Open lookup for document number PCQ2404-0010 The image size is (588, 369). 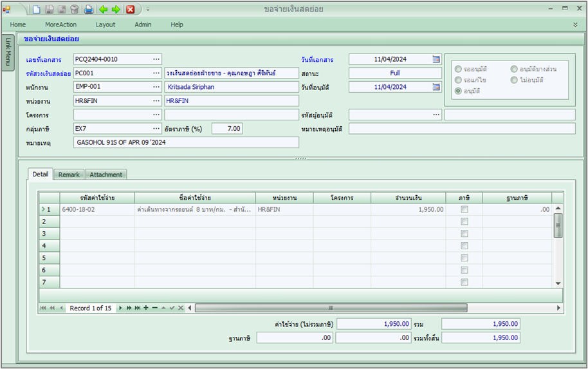coord(156,59)
